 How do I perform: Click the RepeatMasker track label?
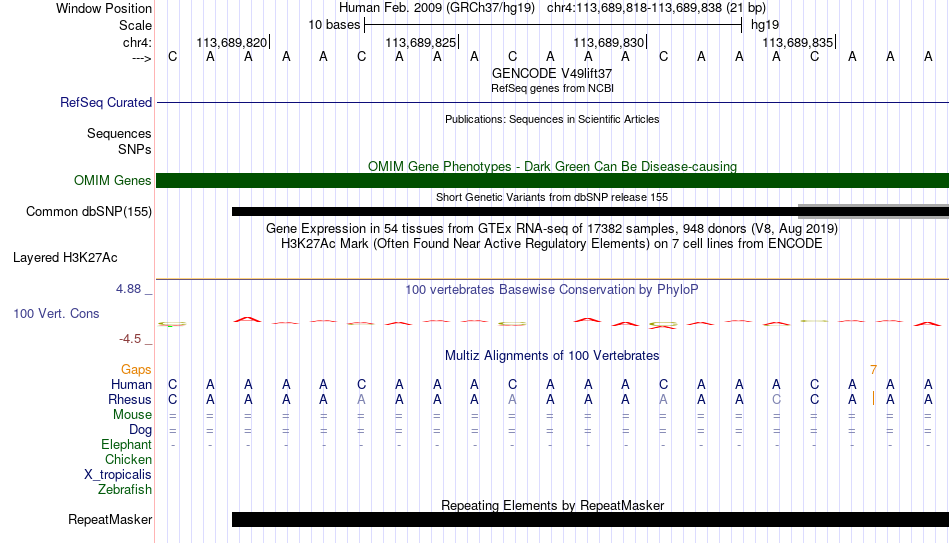coord(110,520)
